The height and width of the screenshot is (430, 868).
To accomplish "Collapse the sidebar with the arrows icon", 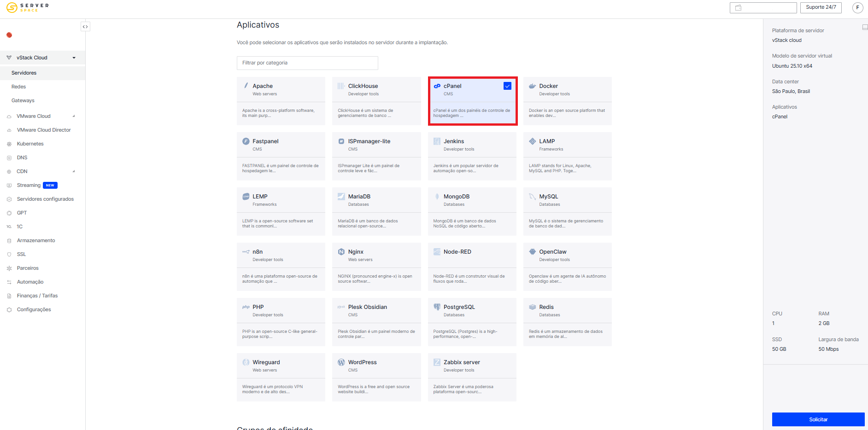I will (x=85, y=27).
